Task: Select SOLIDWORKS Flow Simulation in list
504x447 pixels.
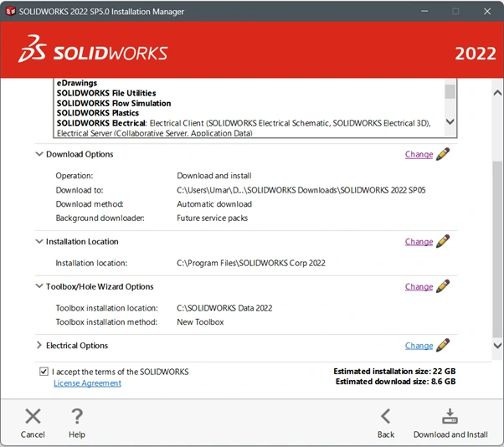Action: pos(114,103)
